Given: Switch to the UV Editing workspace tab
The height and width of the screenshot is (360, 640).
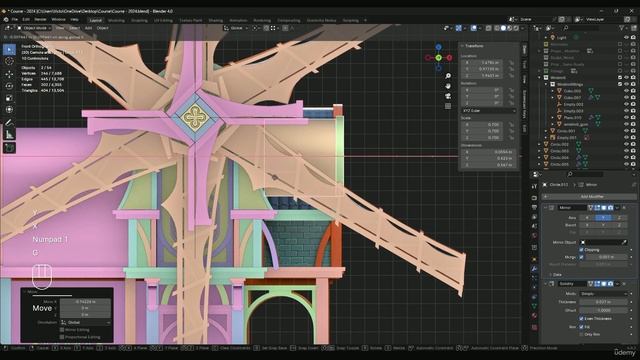Looking at the screenshot, I should [163, 20].
